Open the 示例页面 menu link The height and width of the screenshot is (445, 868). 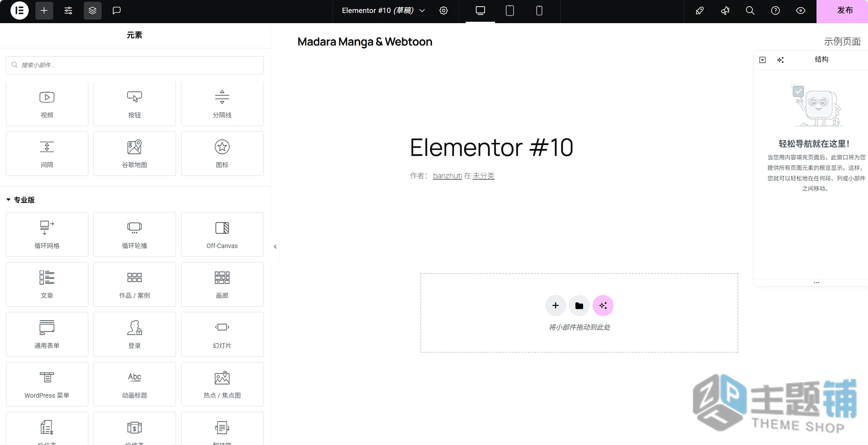click(842, 41)
